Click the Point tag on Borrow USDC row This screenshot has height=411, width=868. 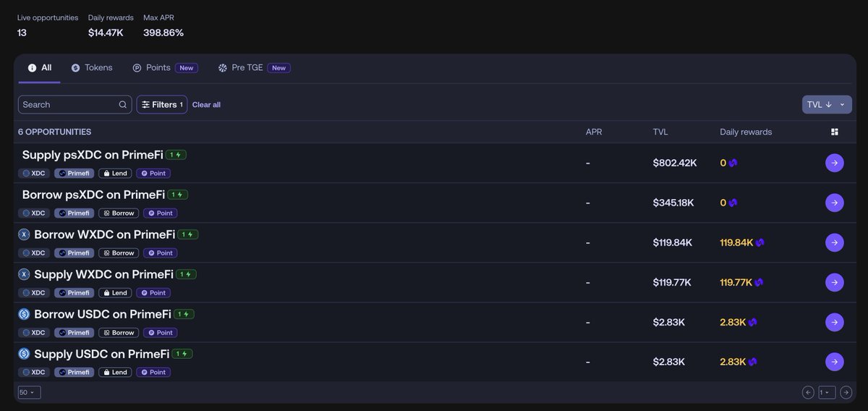(x=161, y=333)
